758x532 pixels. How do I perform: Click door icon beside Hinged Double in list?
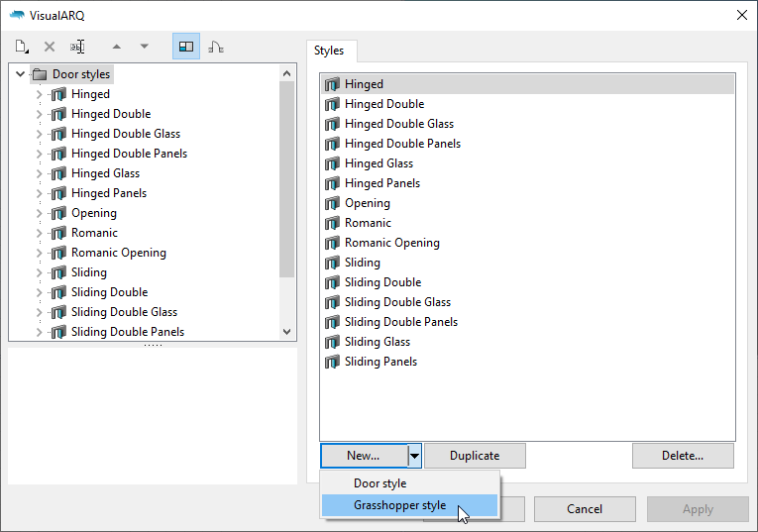332,104
